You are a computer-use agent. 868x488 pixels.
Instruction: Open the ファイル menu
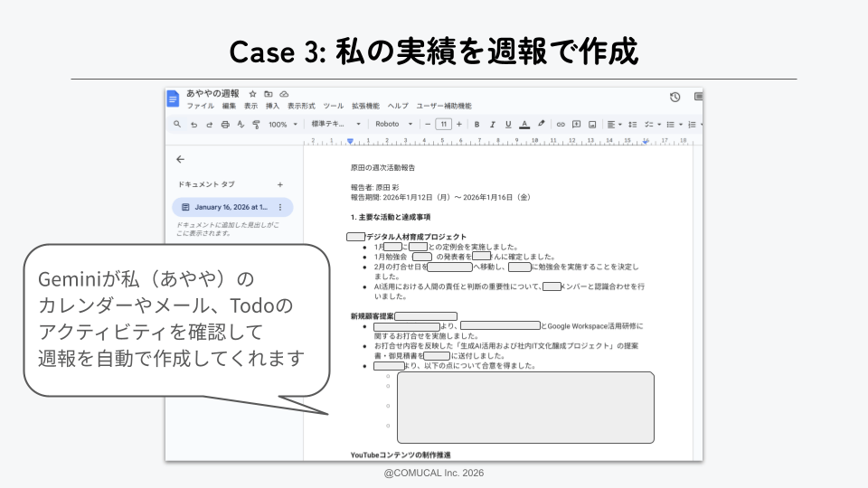click(200, 106)
